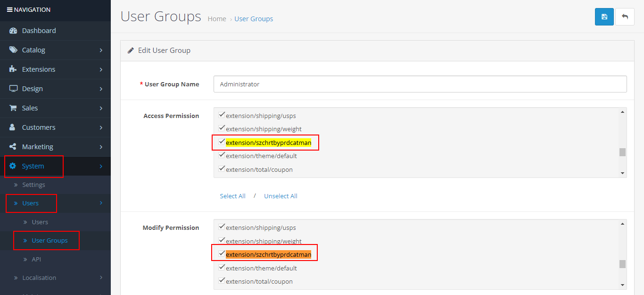Click the Customers person icon
644x295 pixels.
pyautogui.click(x=13, y=127)
